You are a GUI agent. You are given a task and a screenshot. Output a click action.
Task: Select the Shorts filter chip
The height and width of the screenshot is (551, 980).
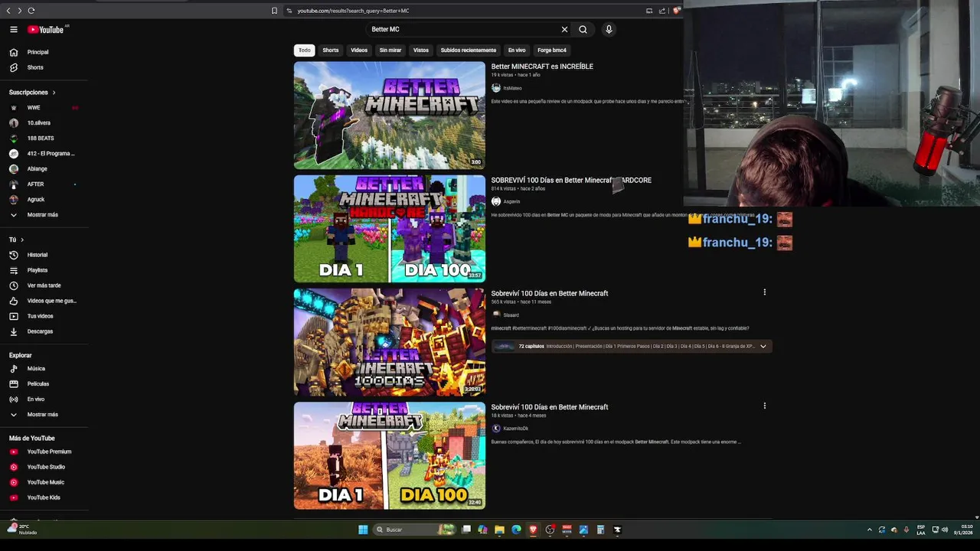pyautogui.click(x=331, y=51)
